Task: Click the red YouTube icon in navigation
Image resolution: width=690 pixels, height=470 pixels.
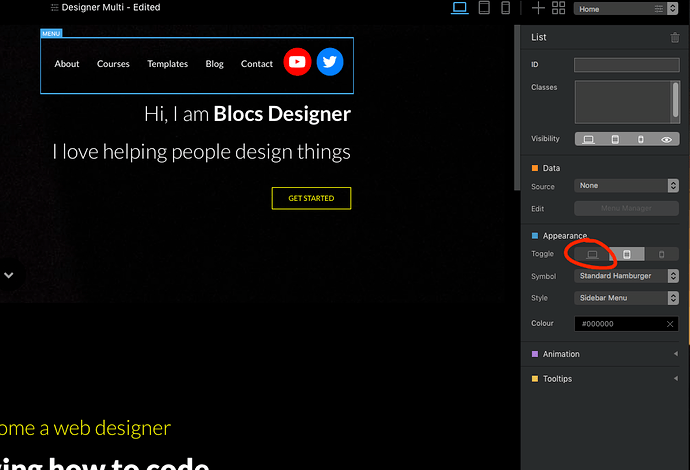Action: point(297,62)
